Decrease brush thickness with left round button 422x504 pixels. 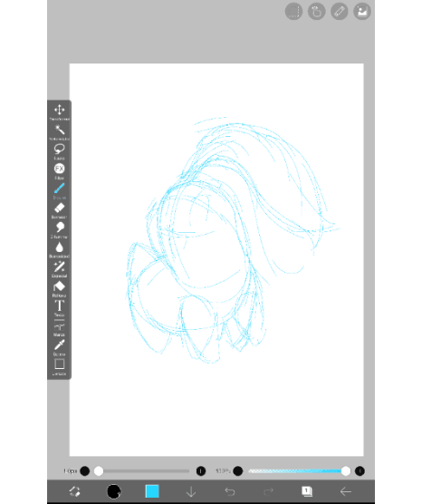click(x=85, y=471)
